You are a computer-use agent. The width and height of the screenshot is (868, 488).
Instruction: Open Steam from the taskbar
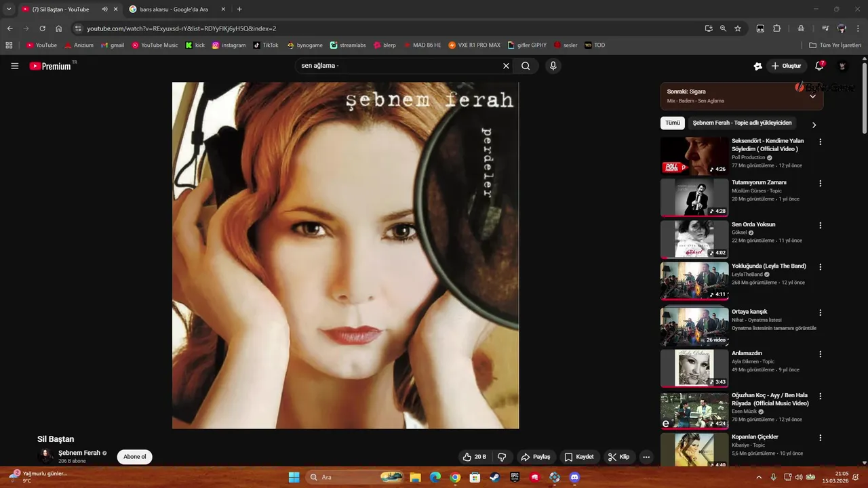tap(495, 477)
